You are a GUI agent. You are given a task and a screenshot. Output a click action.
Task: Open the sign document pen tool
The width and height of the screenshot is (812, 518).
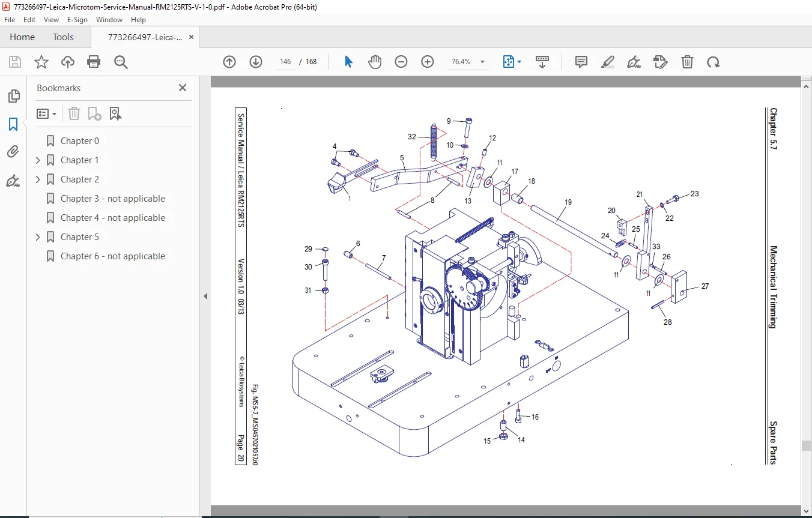634,62
